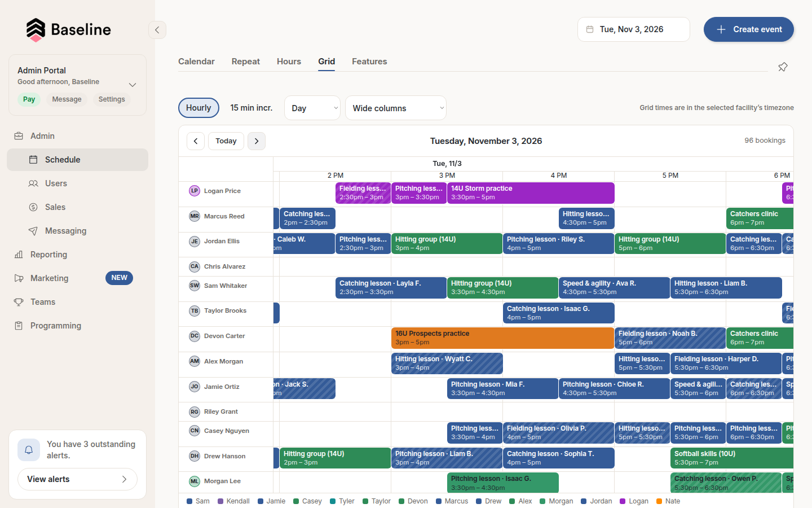This screenshot has width=812, height=508.
Task: Open date picker Tue, Nov 3, 2026
Action: click(x=634, y=29)
